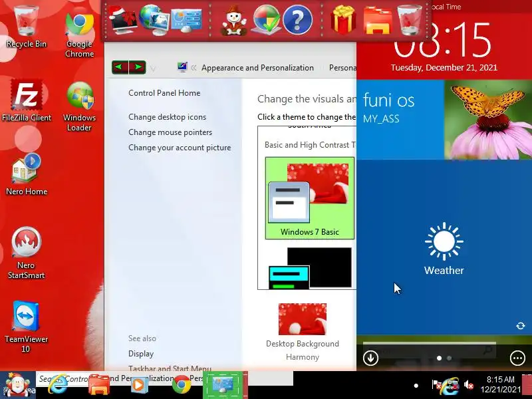Viewport: 532px width, 399px height.
Task: Click Change your account picture link
Action: pyautogui.click(x=180, y=148)
